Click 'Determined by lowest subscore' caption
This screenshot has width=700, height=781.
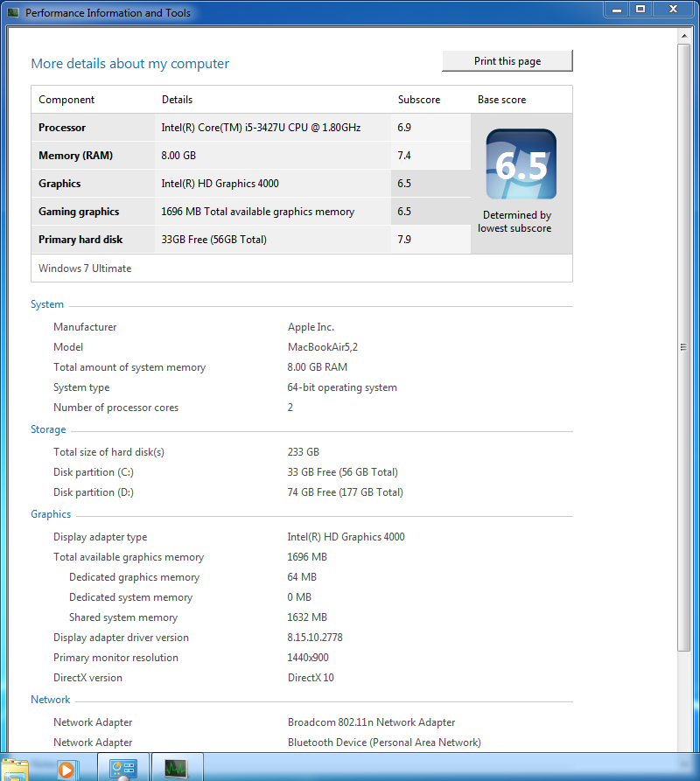tap(514, 221)
